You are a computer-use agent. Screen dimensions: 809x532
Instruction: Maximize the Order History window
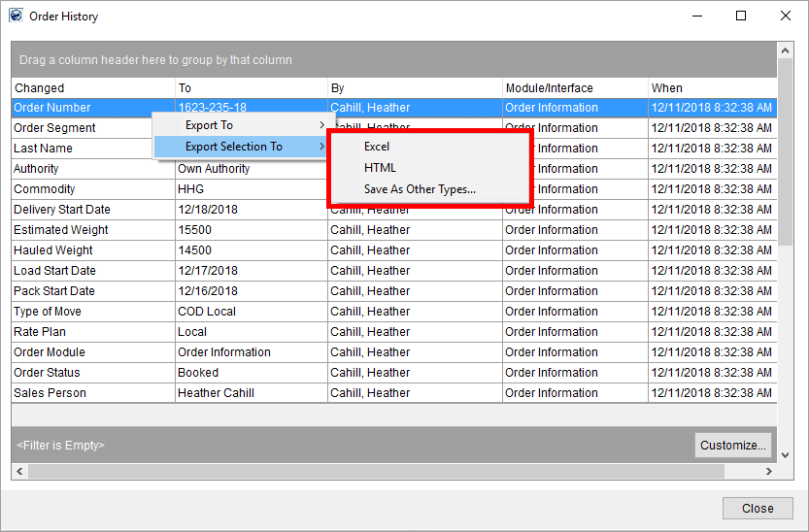coord(741,17)
